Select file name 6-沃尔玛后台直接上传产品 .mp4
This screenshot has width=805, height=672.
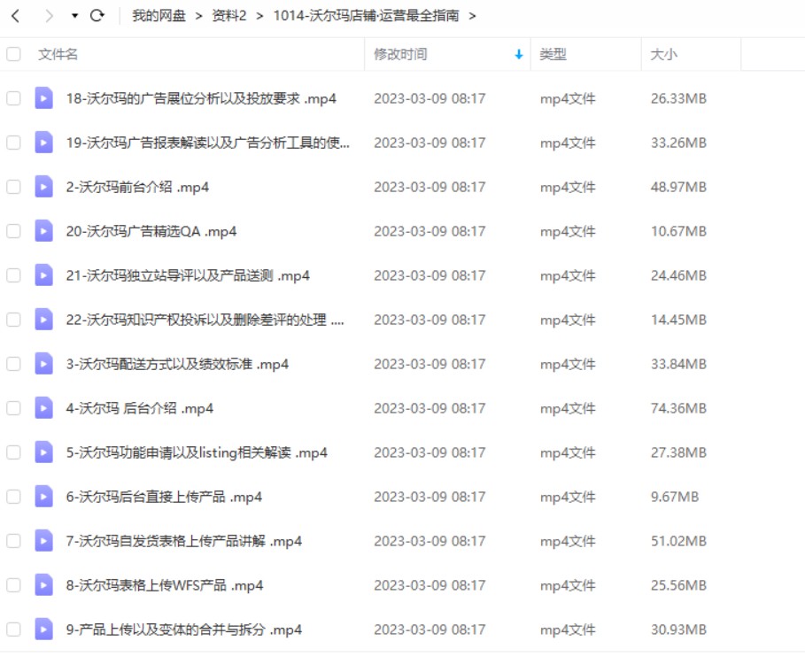pyautogui.click(x=165, y=497)
